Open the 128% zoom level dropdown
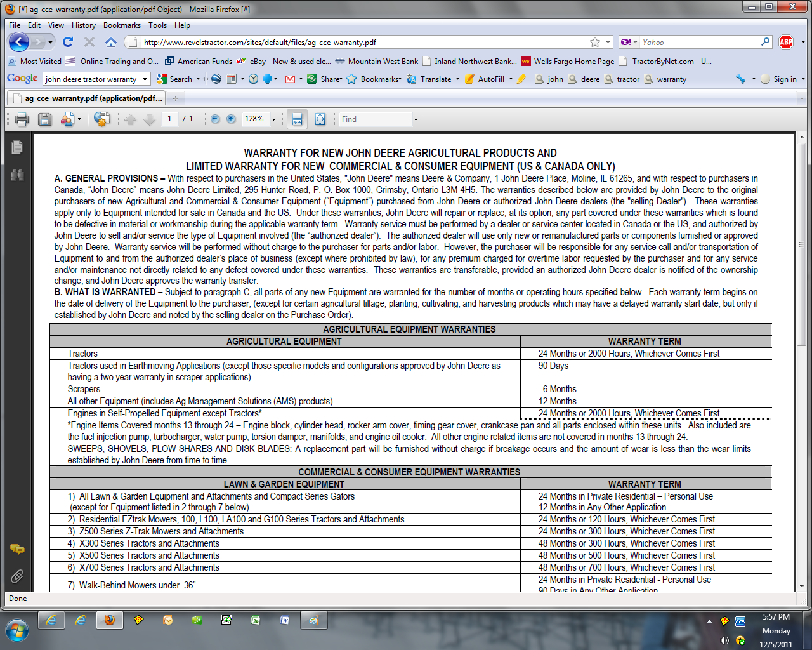812x650 pixels. (x=274, y=119)
